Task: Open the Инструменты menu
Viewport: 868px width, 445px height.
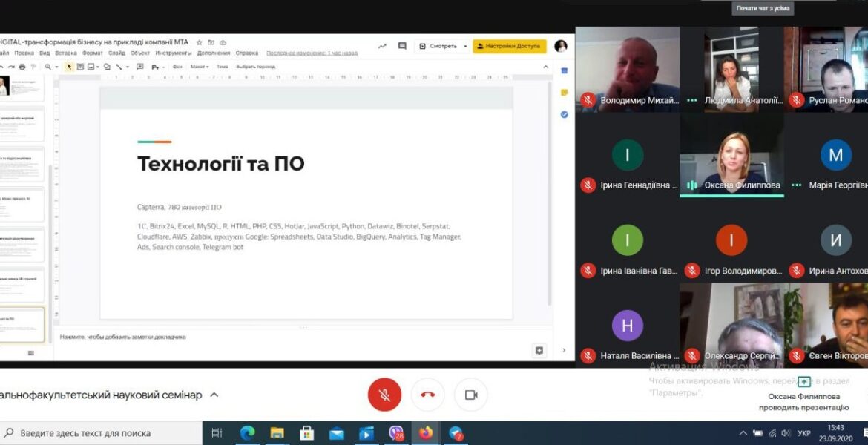Action: [174, 53]
